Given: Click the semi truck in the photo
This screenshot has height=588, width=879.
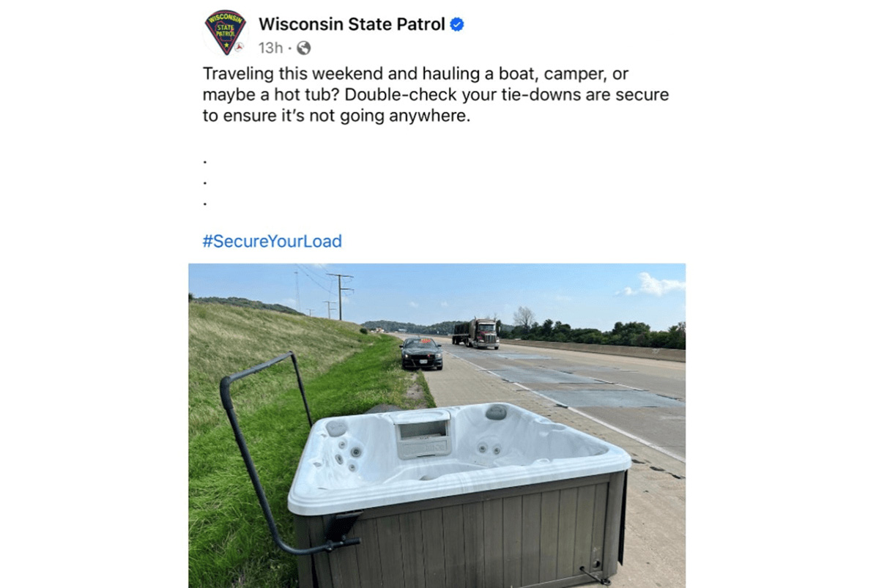Looking at the screenshot, I should pos(476,333).
